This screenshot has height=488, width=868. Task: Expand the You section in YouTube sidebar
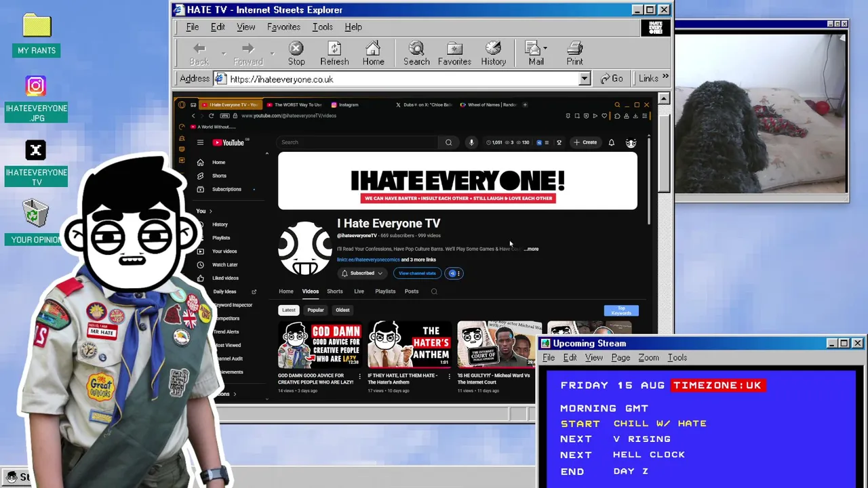point(204,211)
